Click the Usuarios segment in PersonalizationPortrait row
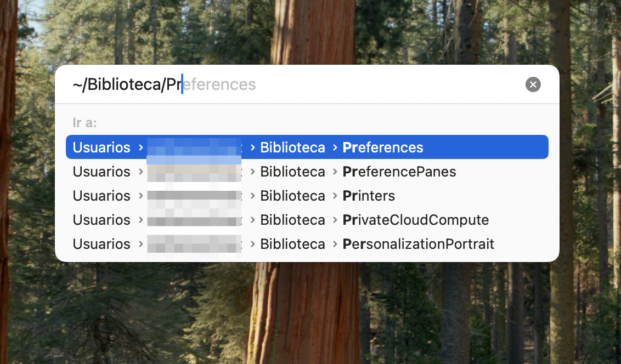The image size is (621, 364). (x=101, y=243)
